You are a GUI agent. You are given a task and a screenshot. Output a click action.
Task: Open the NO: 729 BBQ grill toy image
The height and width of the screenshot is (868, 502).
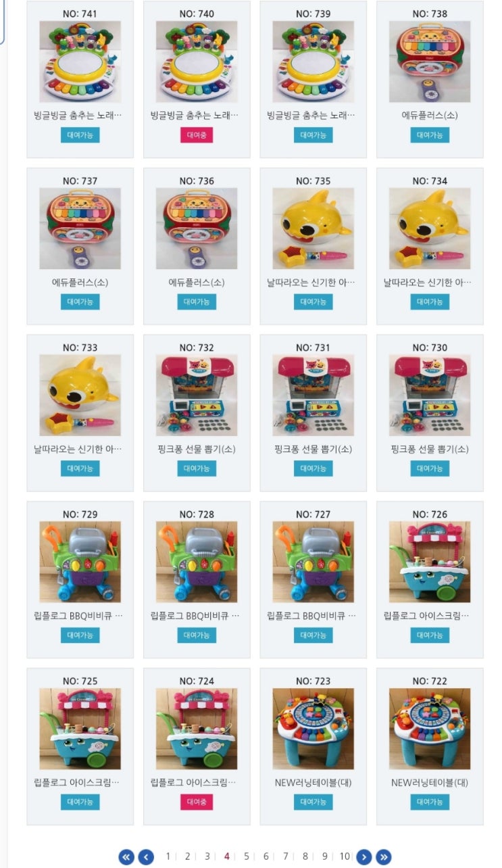click(x=80, y=562)
